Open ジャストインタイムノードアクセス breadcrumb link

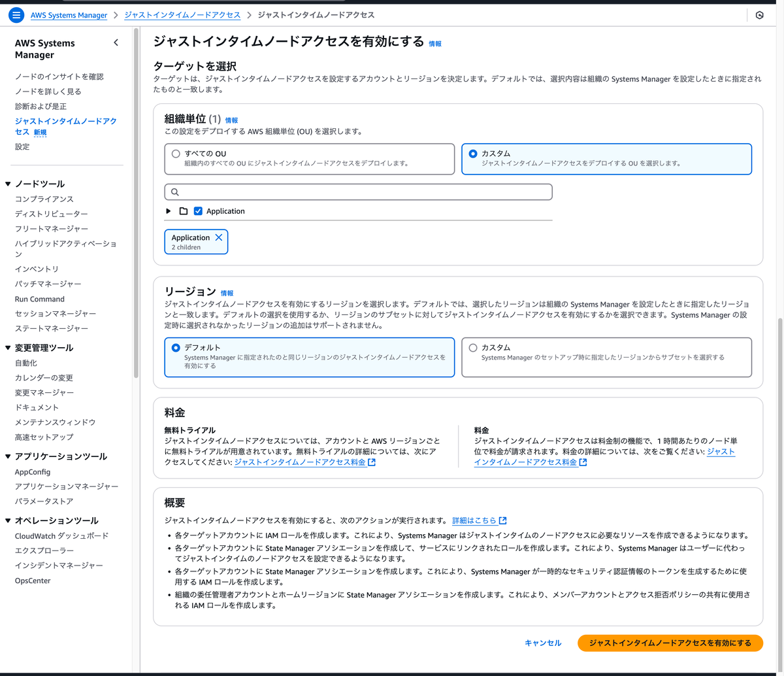click(182, 15)
